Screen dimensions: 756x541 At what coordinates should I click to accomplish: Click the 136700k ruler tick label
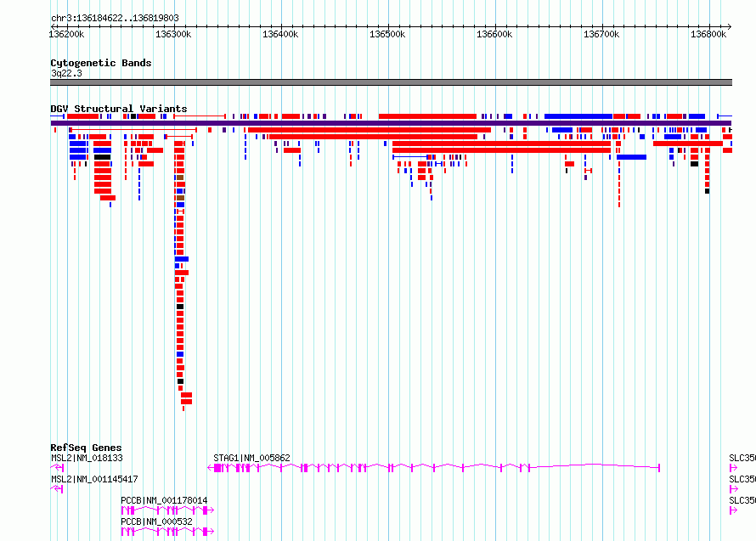tap(601, 34)
